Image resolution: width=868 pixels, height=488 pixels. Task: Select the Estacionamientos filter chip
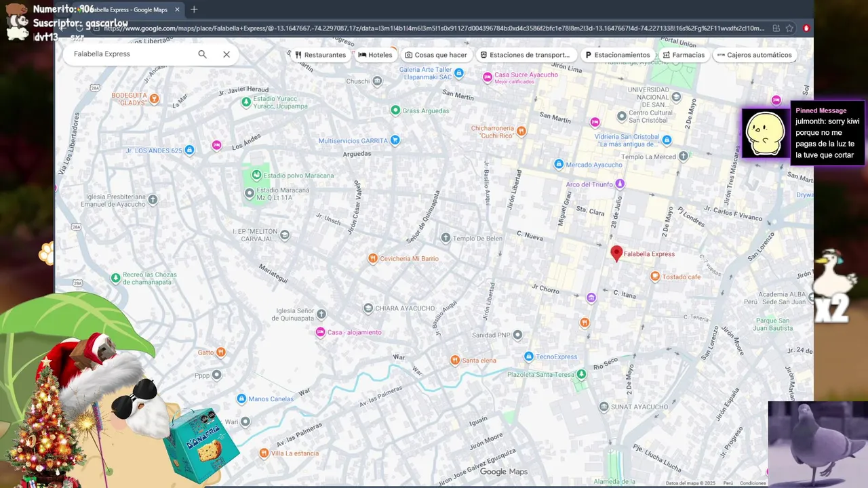point(617,55)
